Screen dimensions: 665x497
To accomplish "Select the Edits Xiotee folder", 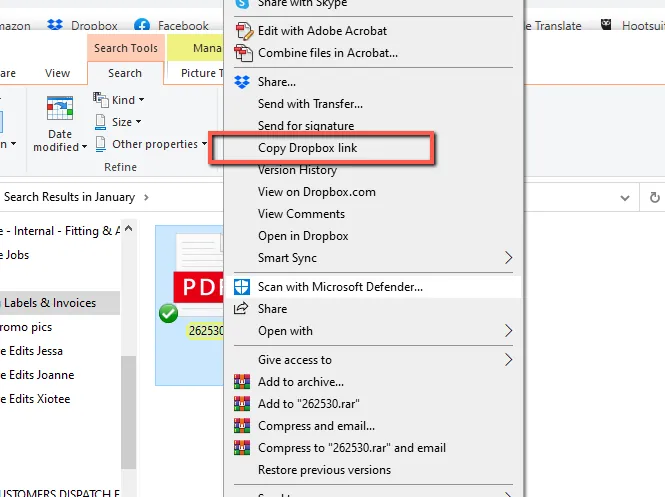I will (x=36, y=399).
